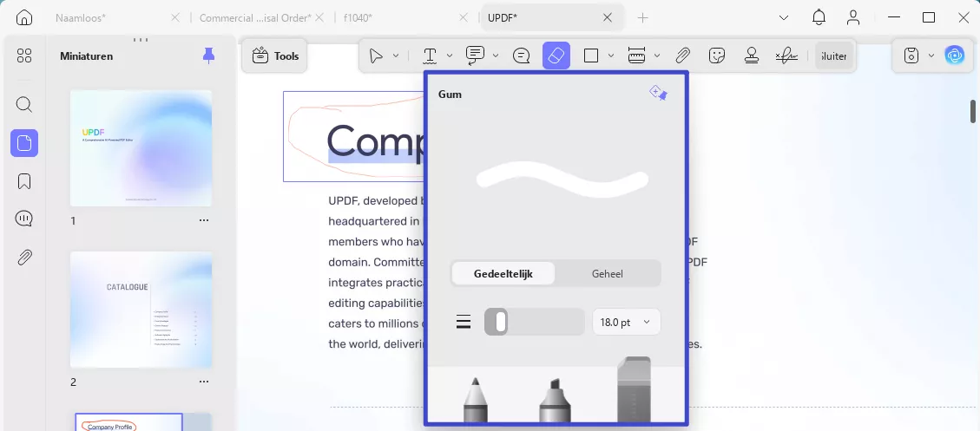Switch eraser mode to Gedeeltelijk
Image resolution: width=980 pixels, height=431 pixels.
pyautogui.click(x=503, y=273)
